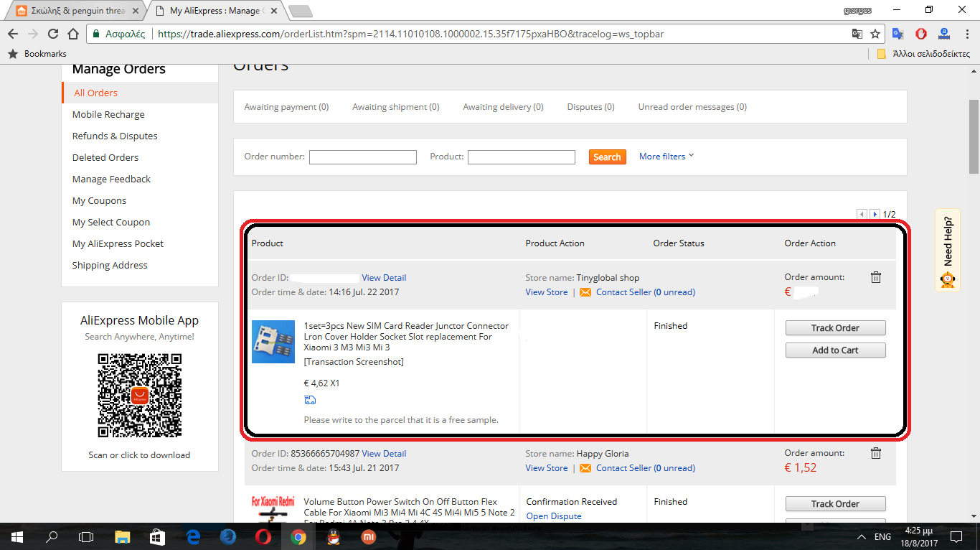Viewport: 980px width, 550px height.
Task: Open File Explorer from the taskbar
Action: 123,536
